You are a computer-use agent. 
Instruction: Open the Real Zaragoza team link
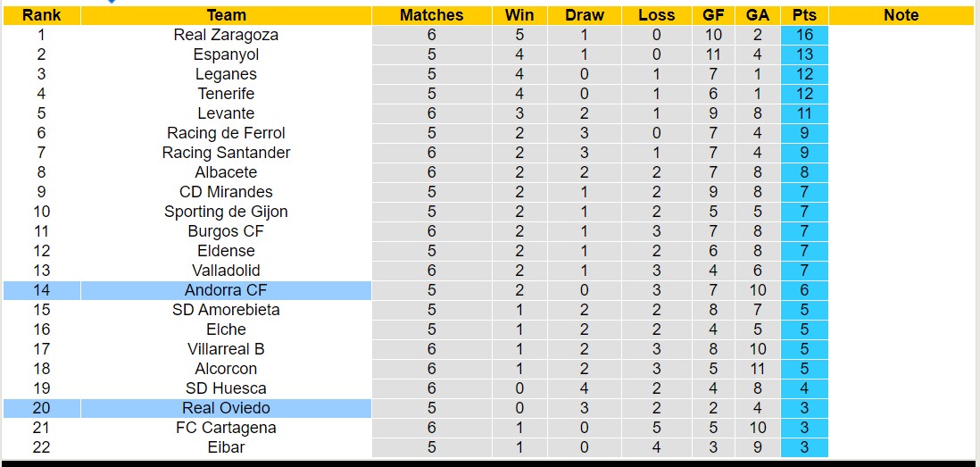[226, 35]
